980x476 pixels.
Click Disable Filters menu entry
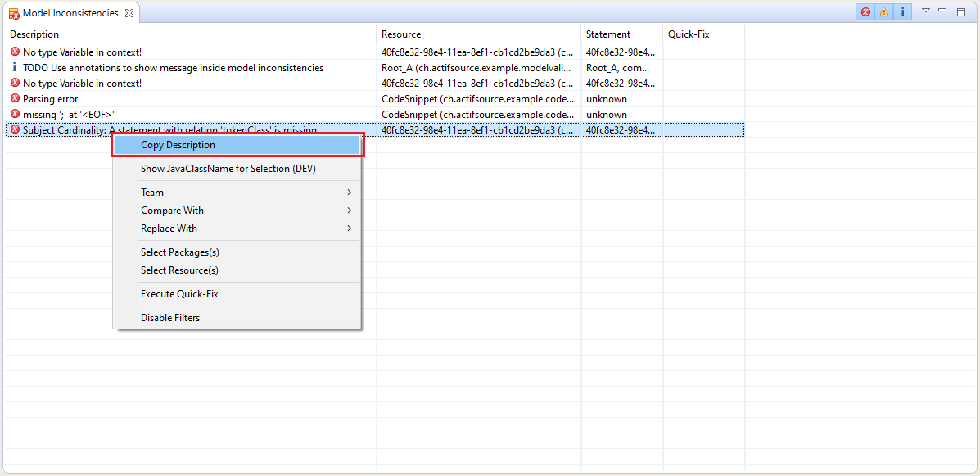point(170,318)
